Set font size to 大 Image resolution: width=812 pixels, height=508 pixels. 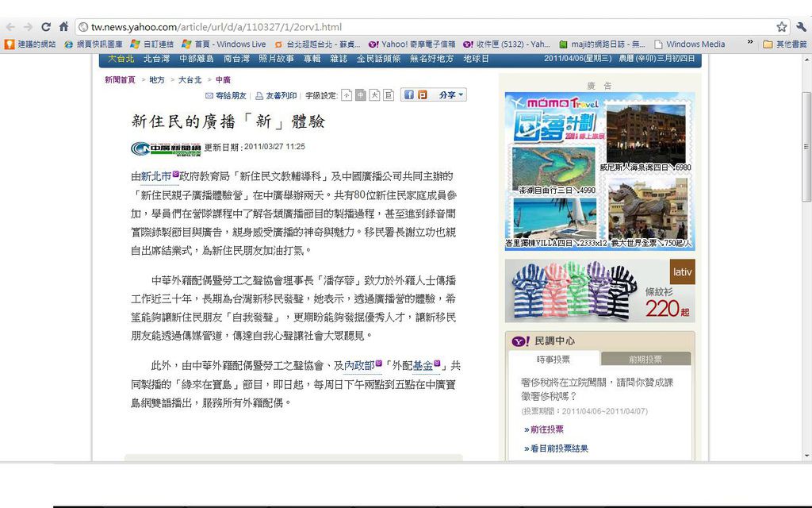374,95
